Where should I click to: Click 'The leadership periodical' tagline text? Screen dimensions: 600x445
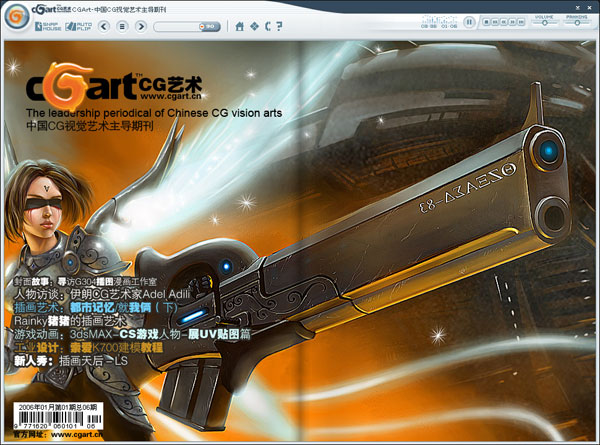coord(154,113)
